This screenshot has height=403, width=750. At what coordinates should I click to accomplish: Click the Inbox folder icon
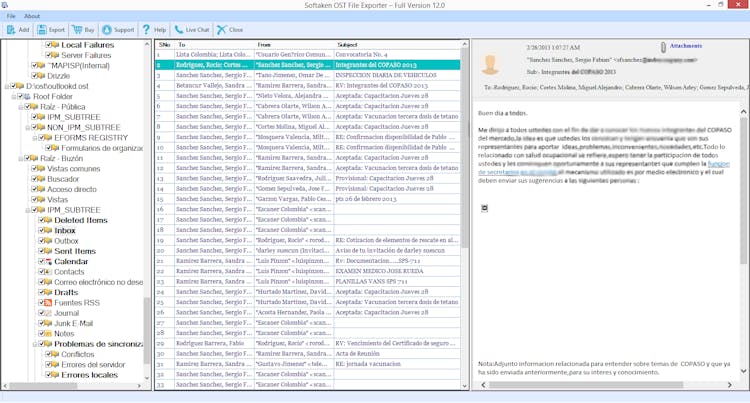(x=48, y=230)
